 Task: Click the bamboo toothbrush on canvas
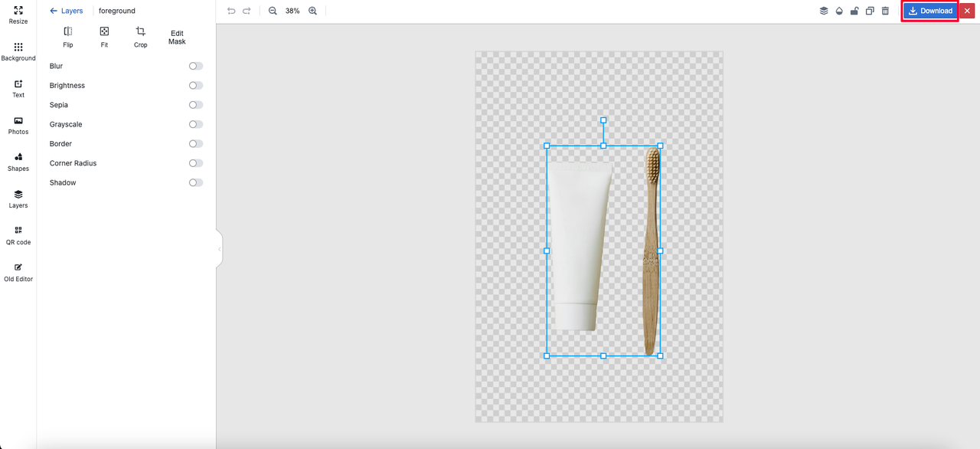[x=652, y=251]
